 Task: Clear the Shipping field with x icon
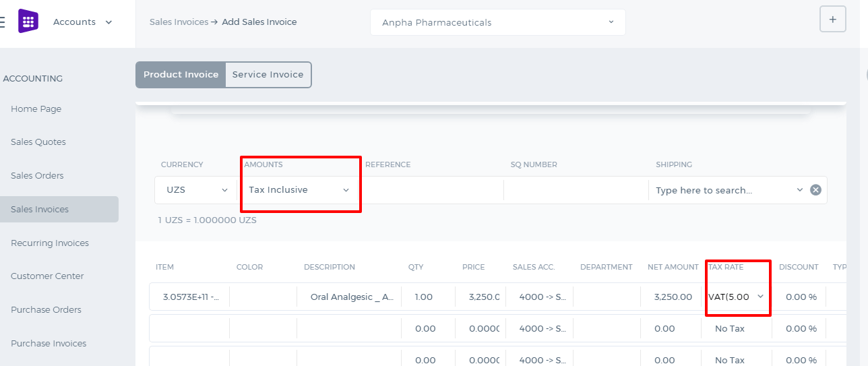click(x=815, y=190)
